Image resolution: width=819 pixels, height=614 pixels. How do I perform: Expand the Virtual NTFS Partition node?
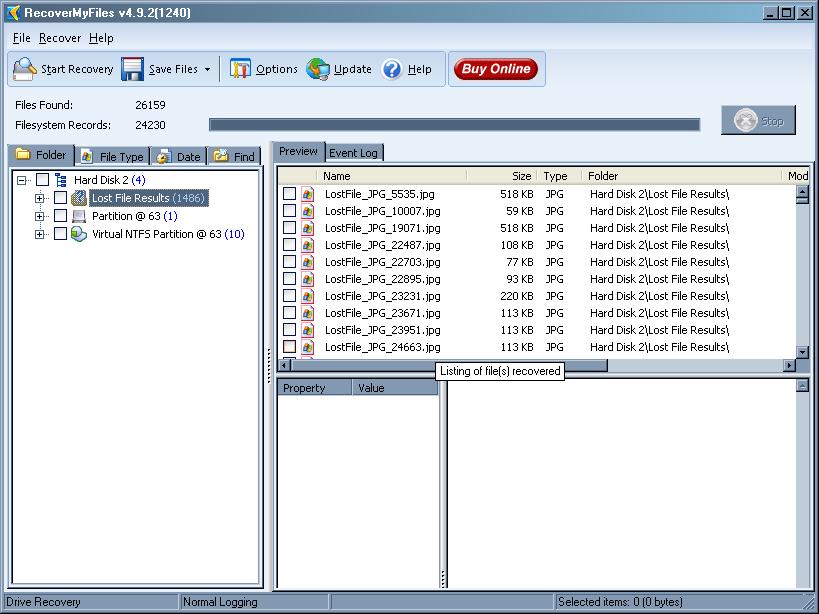click(40, 234)
